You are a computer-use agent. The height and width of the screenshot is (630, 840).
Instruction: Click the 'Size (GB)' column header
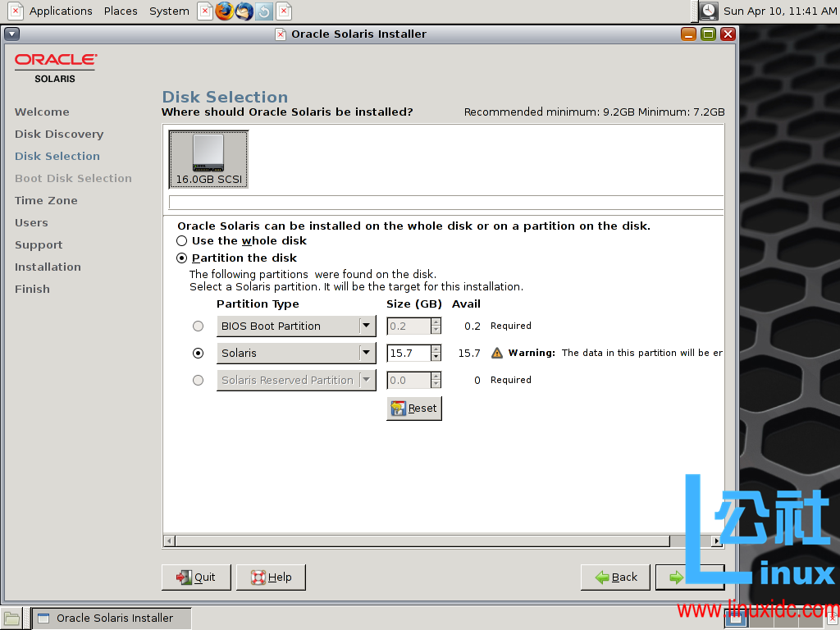(x=414, y=304)
